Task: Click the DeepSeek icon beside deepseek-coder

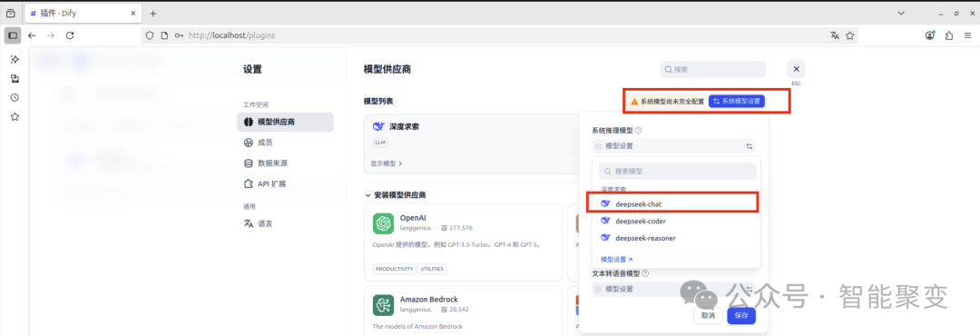Action: (x=605, y=221)
